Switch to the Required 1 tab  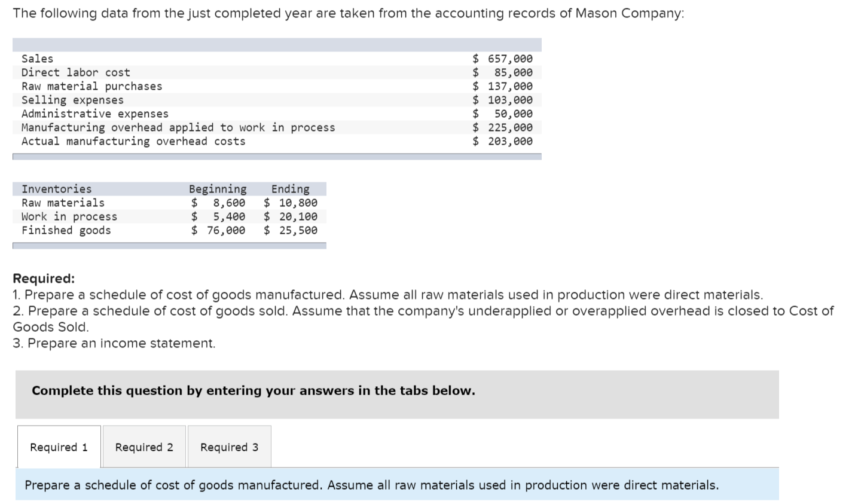pos(58,447)
